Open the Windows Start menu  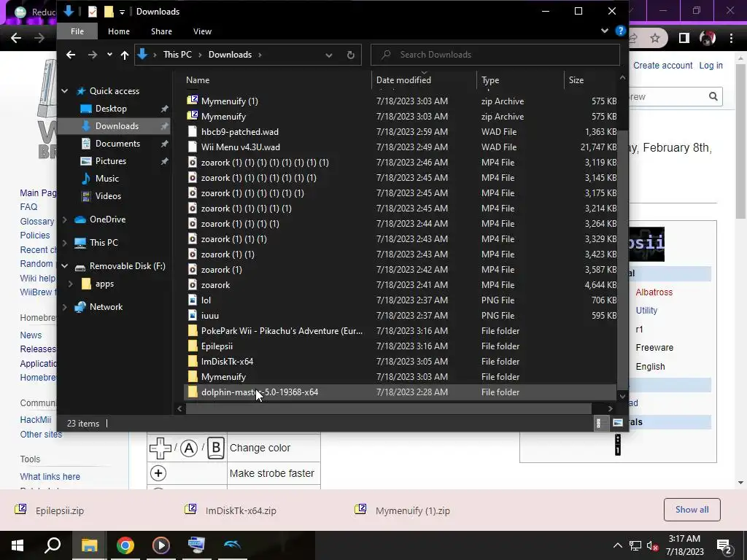[x=18, y=545]
